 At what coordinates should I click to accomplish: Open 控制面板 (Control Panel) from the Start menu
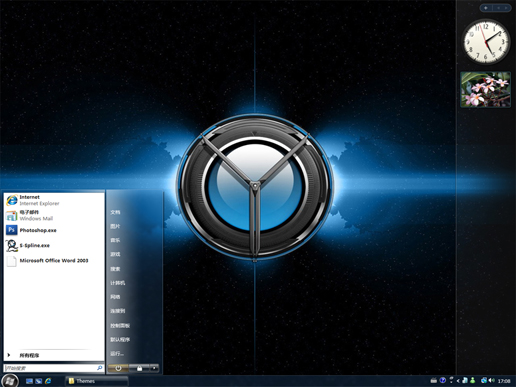(120, 325)
